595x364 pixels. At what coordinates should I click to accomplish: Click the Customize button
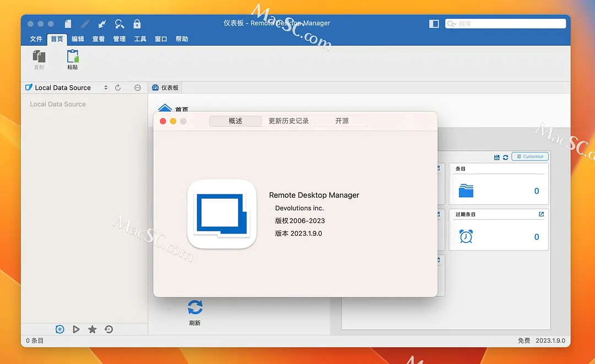point(530,156)
